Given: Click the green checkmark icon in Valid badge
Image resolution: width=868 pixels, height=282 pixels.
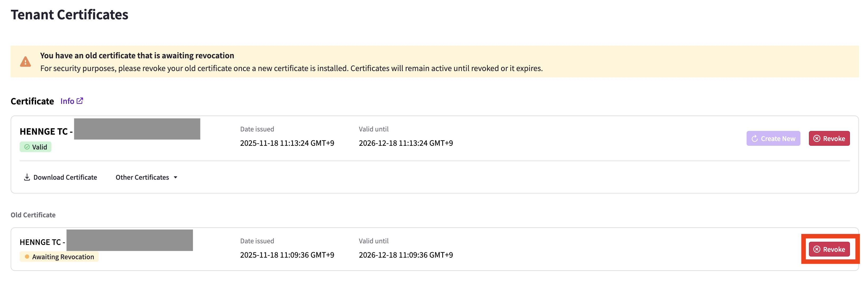Looking at the screenshot, I should (x=27, y=147).
